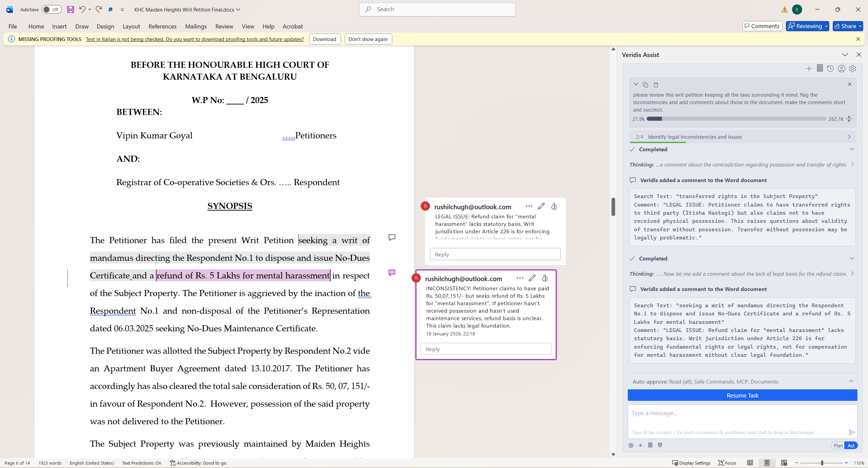The width and height of the screenshot is (868, 468).
Task: Switch to the References ribbon tab
Action: 162,26
